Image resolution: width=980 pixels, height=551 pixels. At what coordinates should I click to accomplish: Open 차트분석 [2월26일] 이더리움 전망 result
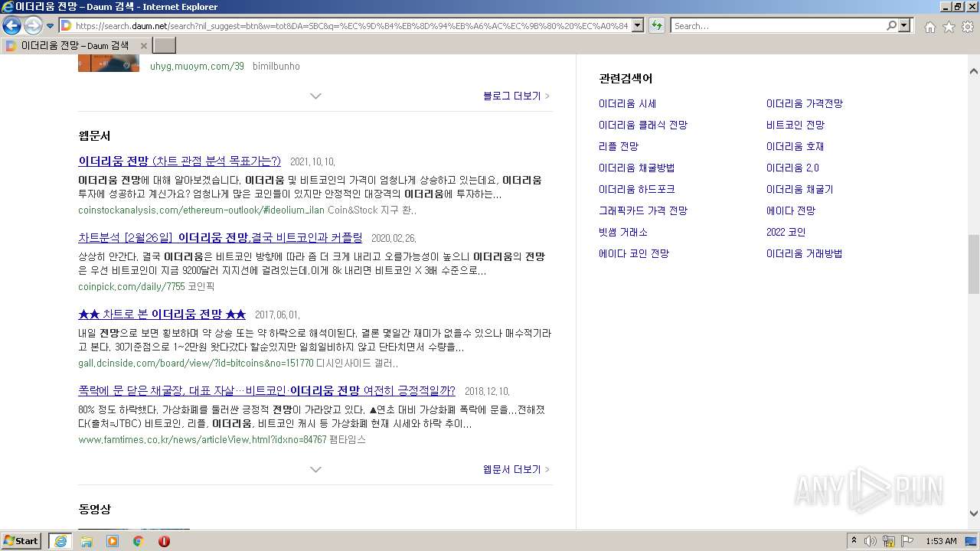(220, 237)
